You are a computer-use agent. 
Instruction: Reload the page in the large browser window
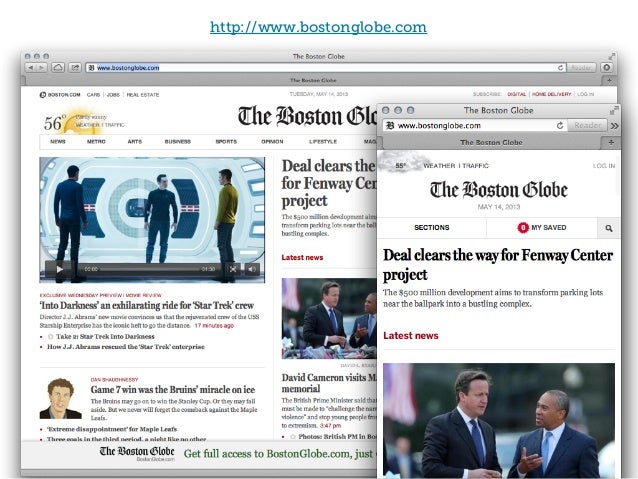560,68
